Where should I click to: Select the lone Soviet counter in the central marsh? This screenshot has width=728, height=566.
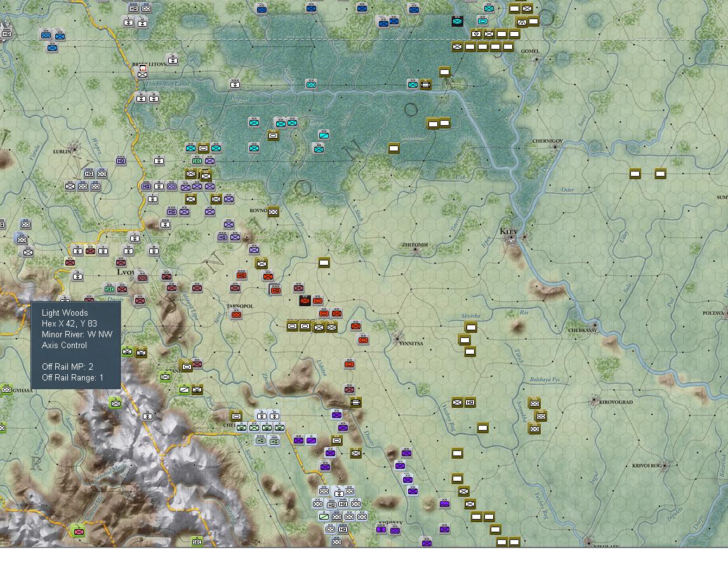click(x=394, y=148)
